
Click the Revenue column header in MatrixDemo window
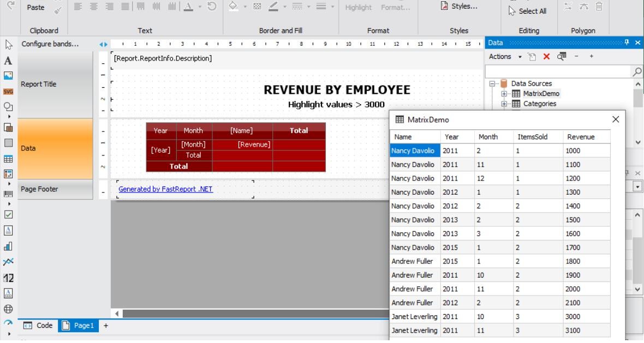point(587,137)
